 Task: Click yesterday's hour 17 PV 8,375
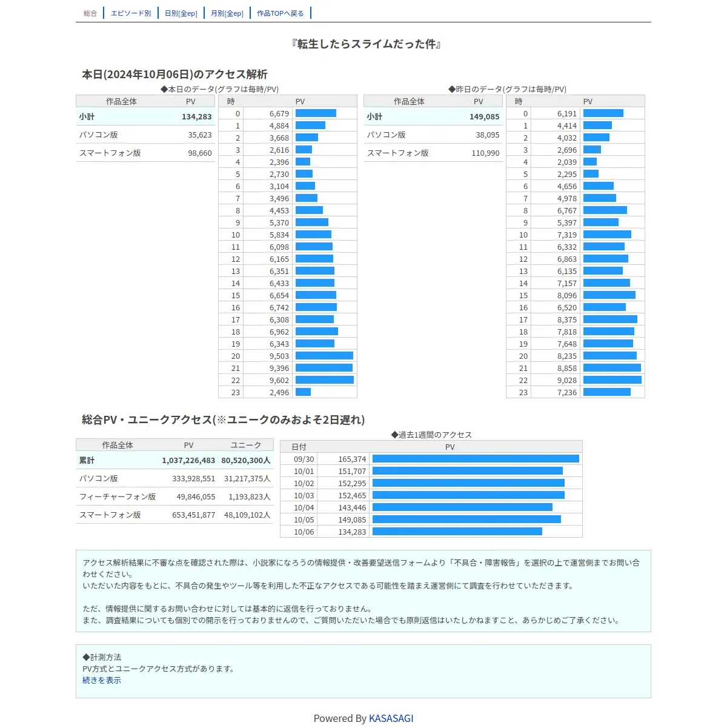[567, 319]
